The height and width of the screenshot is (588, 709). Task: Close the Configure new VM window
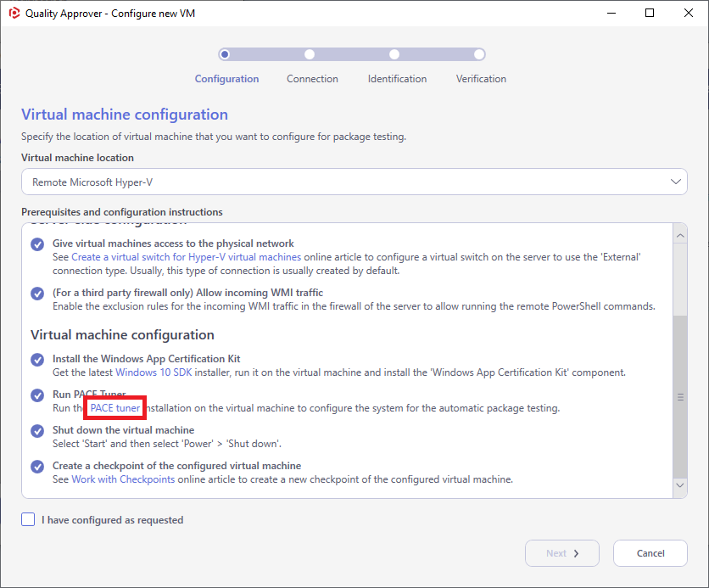click(688, 13)
